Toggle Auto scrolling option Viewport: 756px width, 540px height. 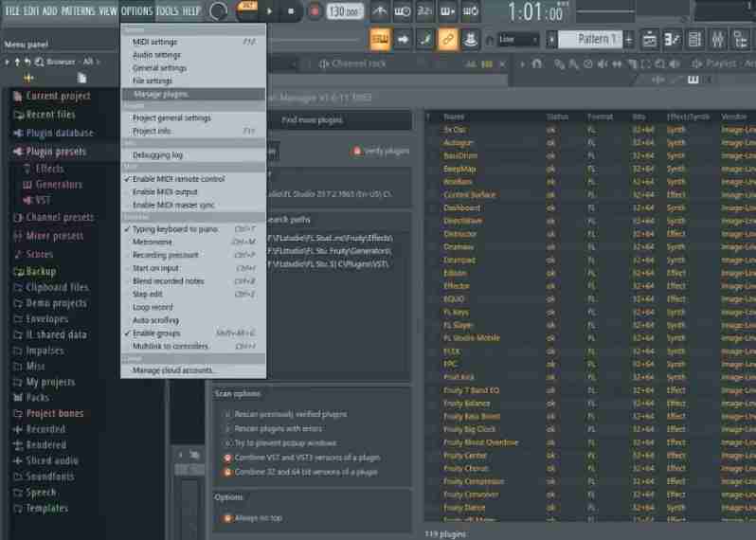tap(193, 320)
